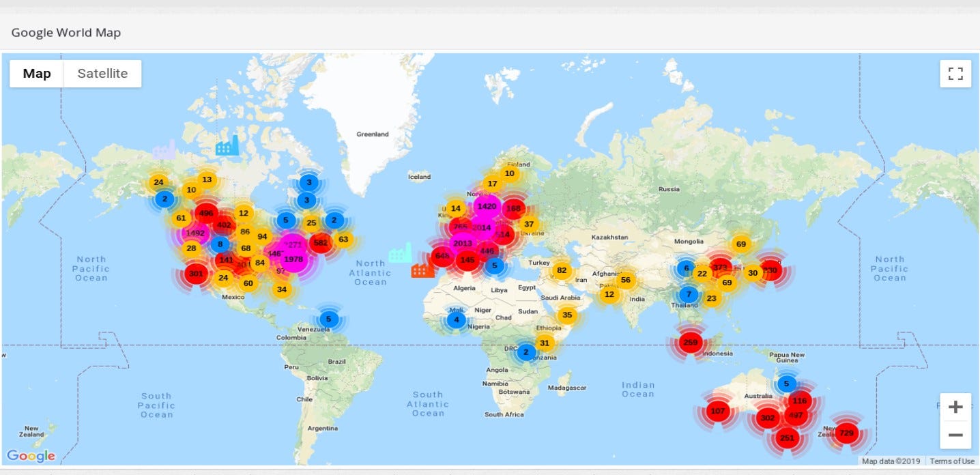Viewport: 980px width, 475px height.
Task: Open the 301 cluster marker
Action: (x=196, y=274)
